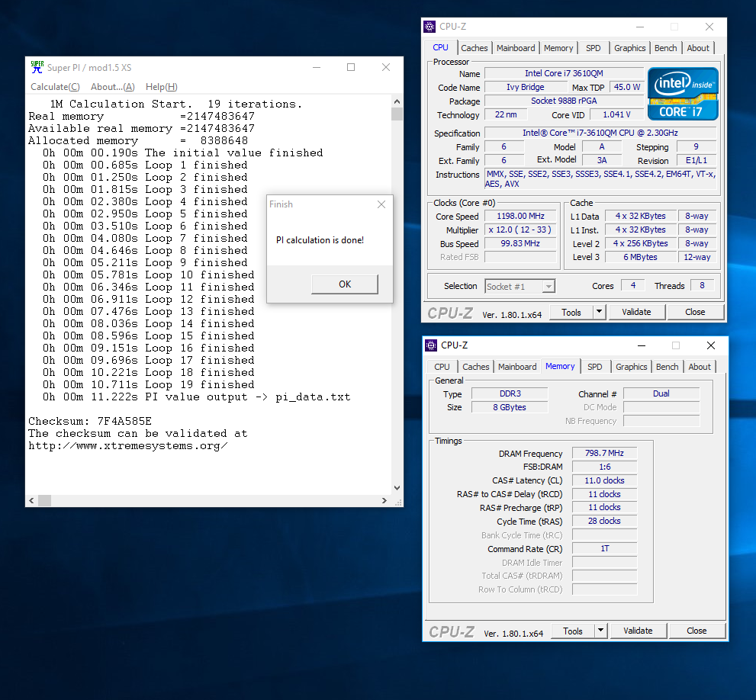Open Mainboard tab in bottom CPU-Z window
This screenshot has height=700, width=756.
click(517, 367)
